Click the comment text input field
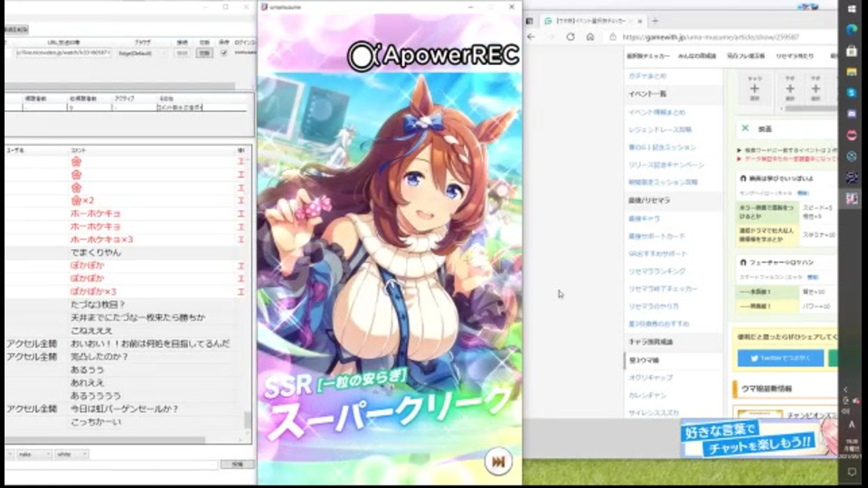This screenshot has height=488, width=868. 111,465
